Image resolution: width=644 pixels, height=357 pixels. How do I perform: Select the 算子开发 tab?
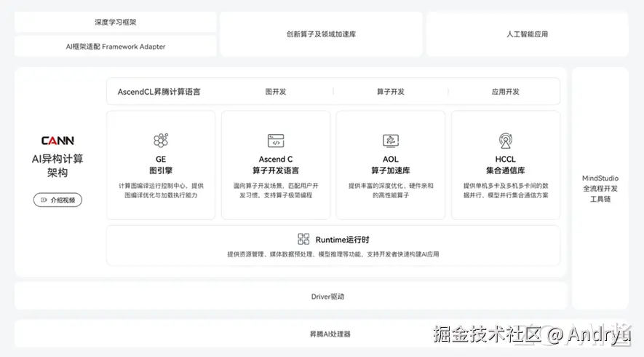pos(391,92)
